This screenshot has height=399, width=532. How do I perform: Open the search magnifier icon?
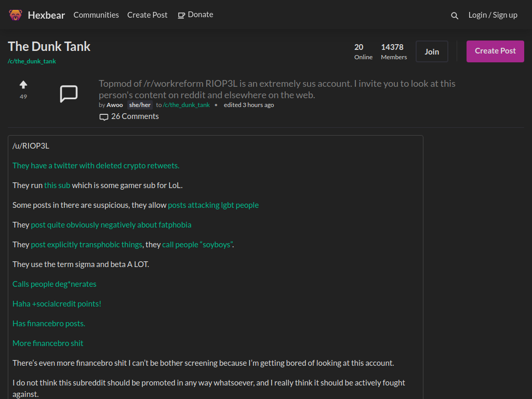[455, 16]
